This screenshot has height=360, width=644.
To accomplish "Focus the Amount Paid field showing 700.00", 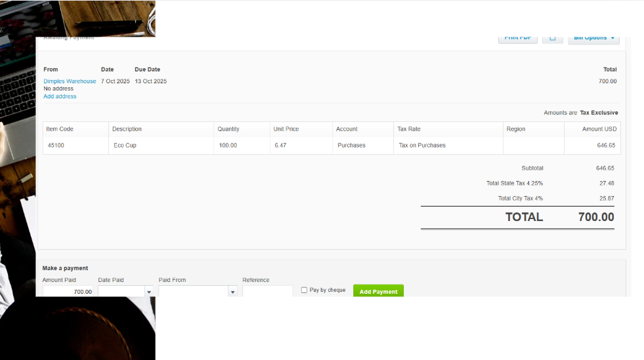I will (68, 291).
